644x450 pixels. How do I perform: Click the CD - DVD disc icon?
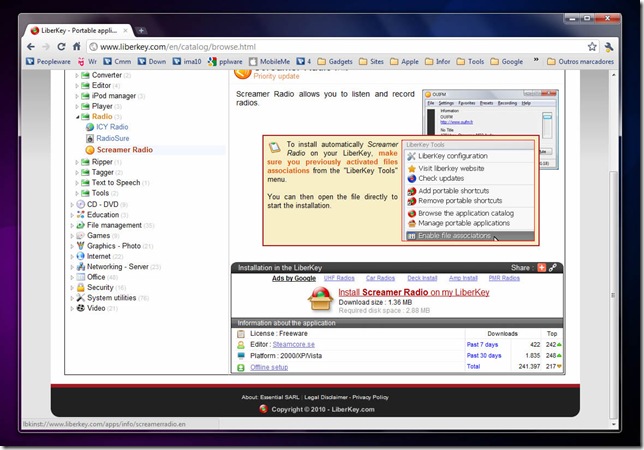[80, 204]
